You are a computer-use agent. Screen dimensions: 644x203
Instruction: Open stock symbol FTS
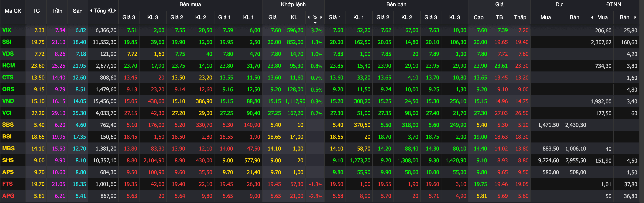coord(8,184)
